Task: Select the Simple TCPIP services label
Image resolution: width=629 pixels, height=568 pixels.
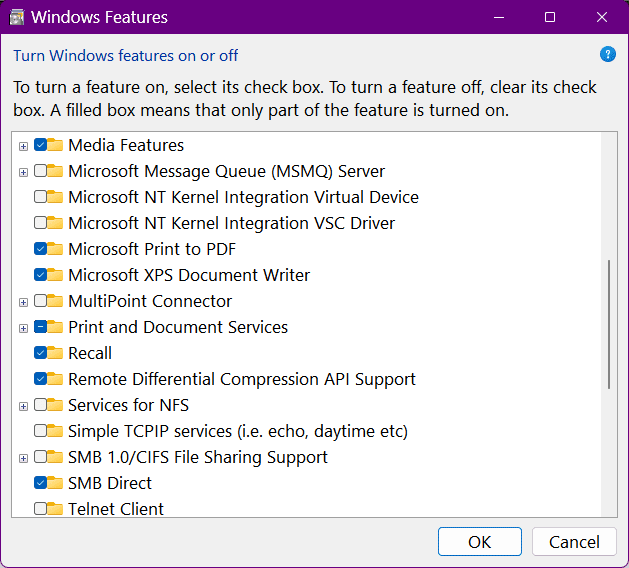Action: click(x=238, y=431)
